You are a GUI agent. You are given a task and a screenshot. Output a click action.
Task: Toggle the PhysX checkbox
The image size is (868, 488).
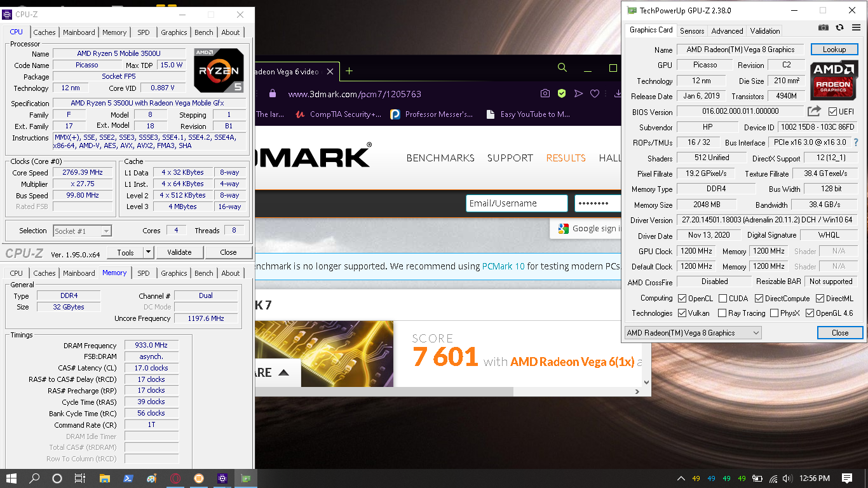coord(774,313)
